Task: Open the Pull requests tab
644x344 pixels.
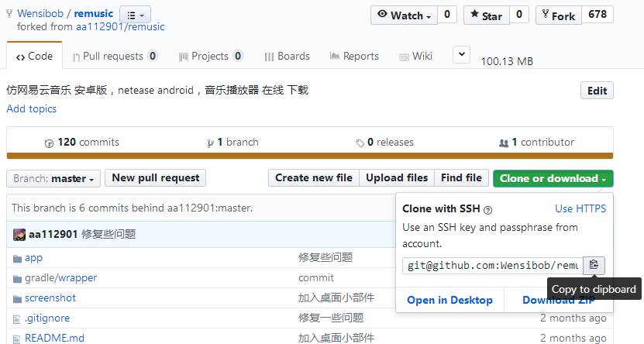Action: point(115,57)
